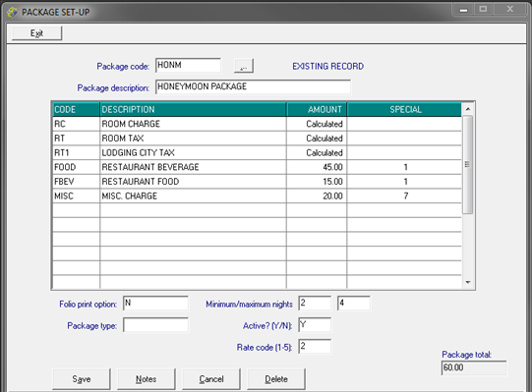
Task: Click the Delete button
Action: (x=276, y=379)
